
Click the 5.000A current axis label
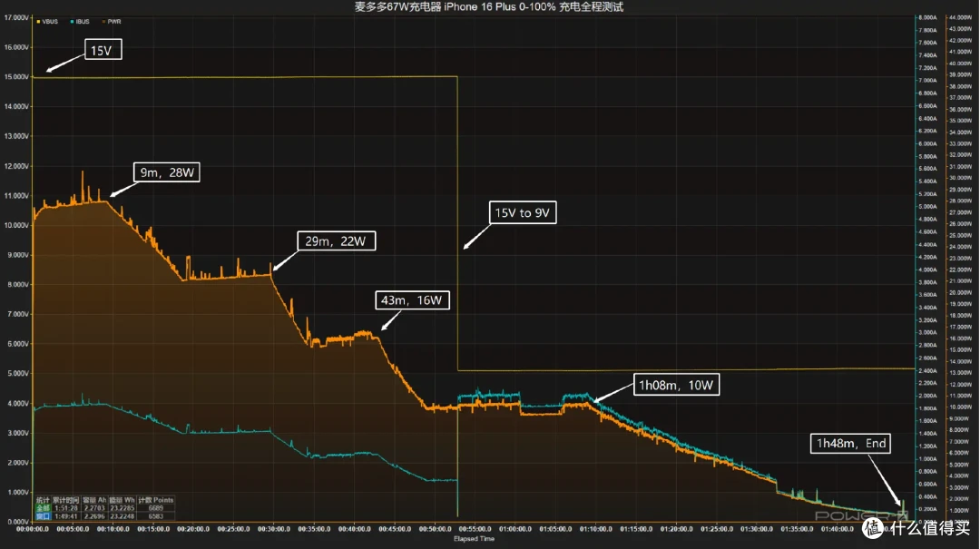pyautogui.click(x=928, y=206)
